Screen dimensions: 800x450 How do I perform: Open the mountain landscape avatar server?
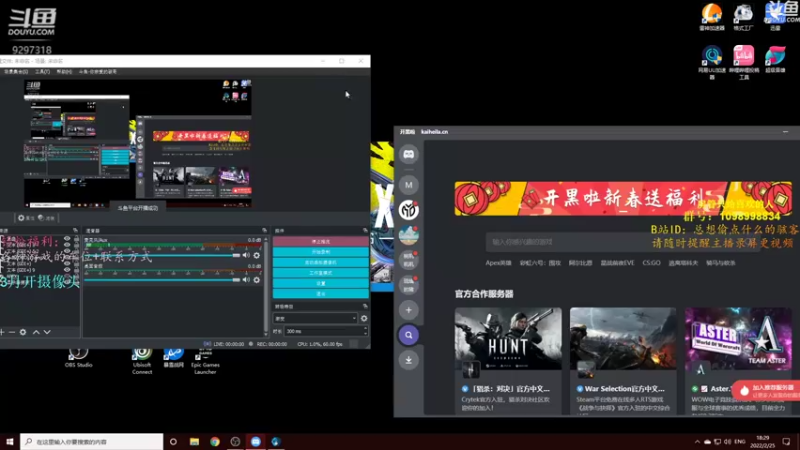pos(409,235)
